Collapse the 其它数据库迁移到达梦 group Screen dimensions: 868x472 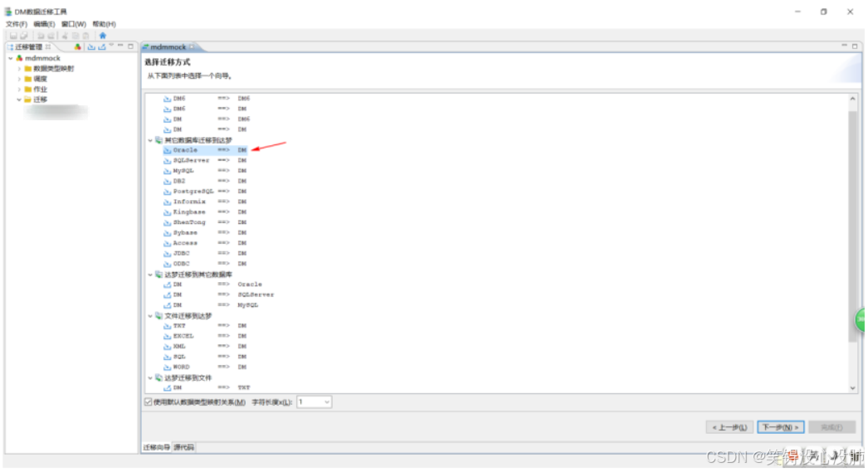(150, 140)
